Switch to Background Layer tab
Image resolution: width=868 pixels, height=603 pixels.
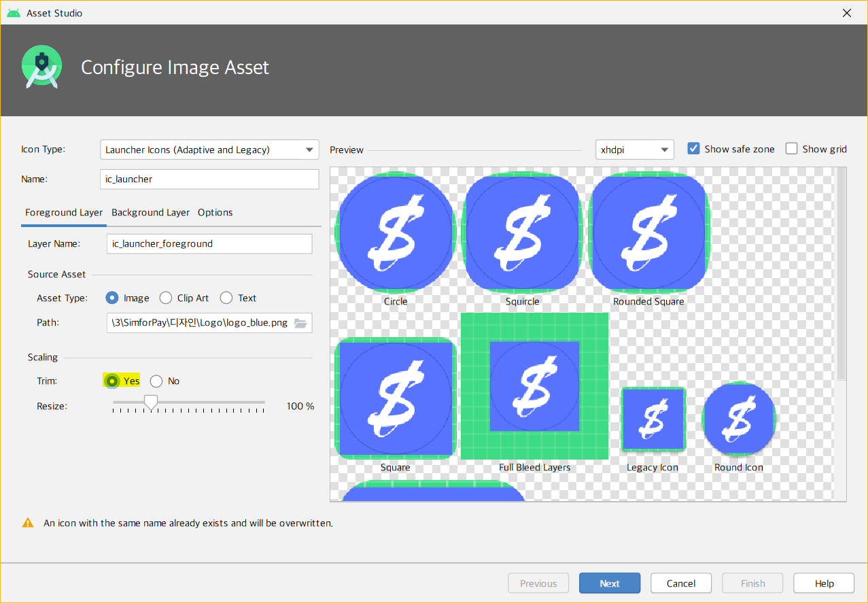(x=150, y=213)
